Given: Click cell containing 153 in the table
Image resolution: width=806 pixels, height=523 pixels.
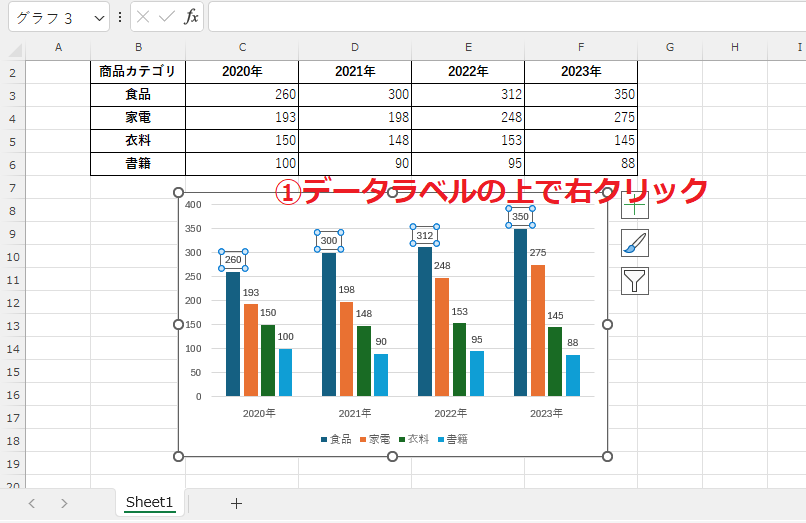Looking at the screenshot, I should pos(468,140).
